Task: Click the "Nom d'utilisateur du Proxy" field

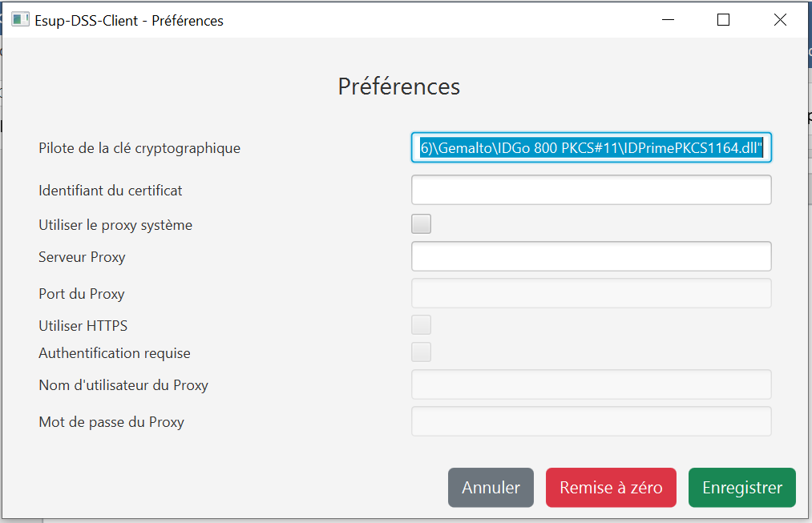Action: pos(591,384)
